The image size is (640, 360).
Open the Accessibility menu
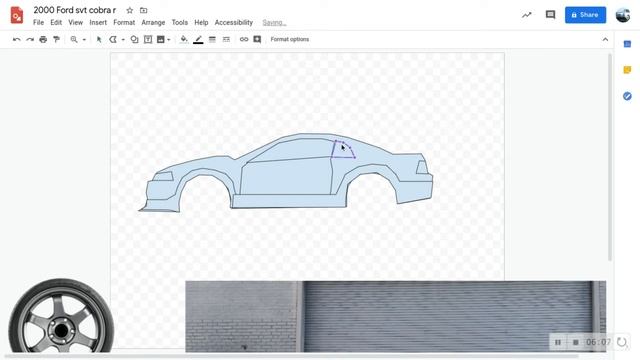[x=234, y=22]
